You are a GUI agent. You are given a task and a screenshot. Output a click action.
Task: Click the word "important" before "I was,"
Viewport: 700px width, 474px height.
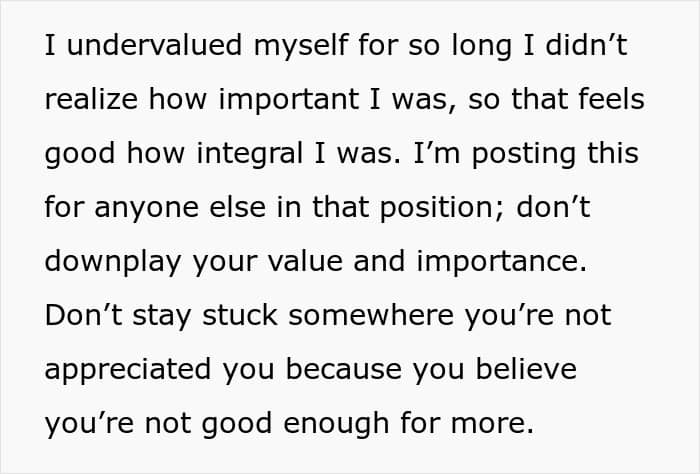(288, 100)
